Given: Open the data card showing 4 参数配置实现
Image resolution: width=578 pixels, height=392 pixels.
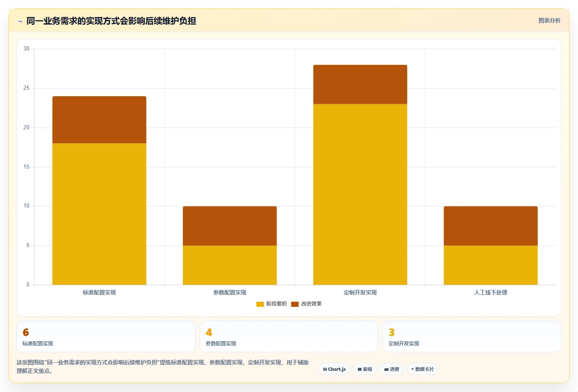Looking at the screenshot, I should click(289, 336).
